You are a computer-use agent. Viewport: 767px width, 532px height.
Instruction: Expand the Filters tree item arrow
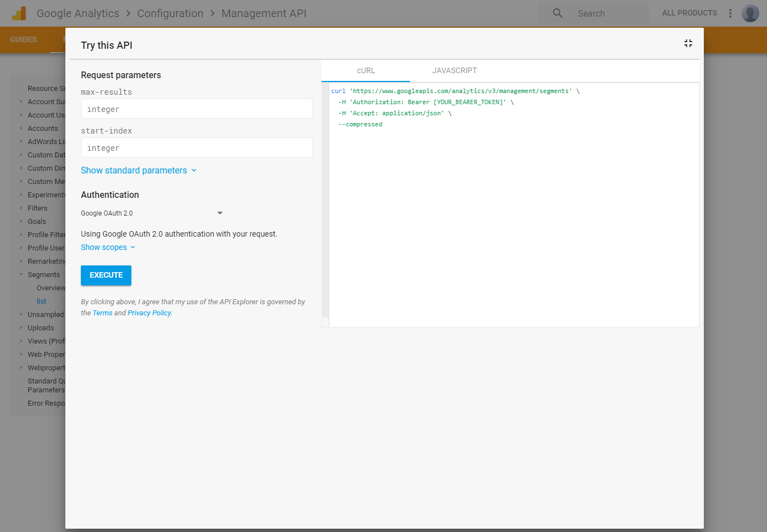tap(21, 208)
